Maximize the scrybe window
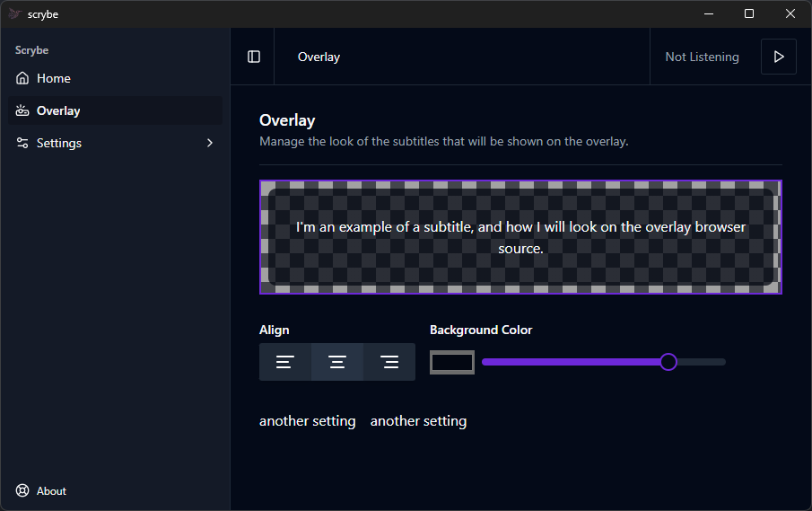The image size is (812, 511). click(749, 14)
